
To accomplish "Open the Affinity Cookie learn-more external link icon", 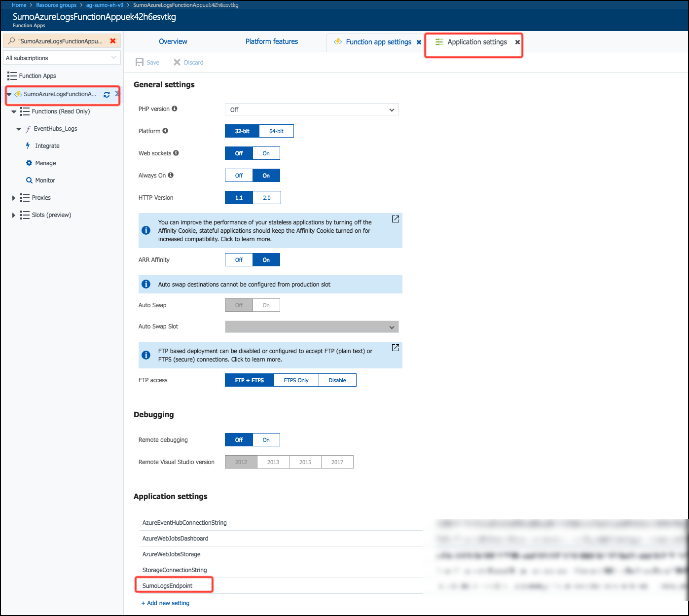I will tap(395, 219).
